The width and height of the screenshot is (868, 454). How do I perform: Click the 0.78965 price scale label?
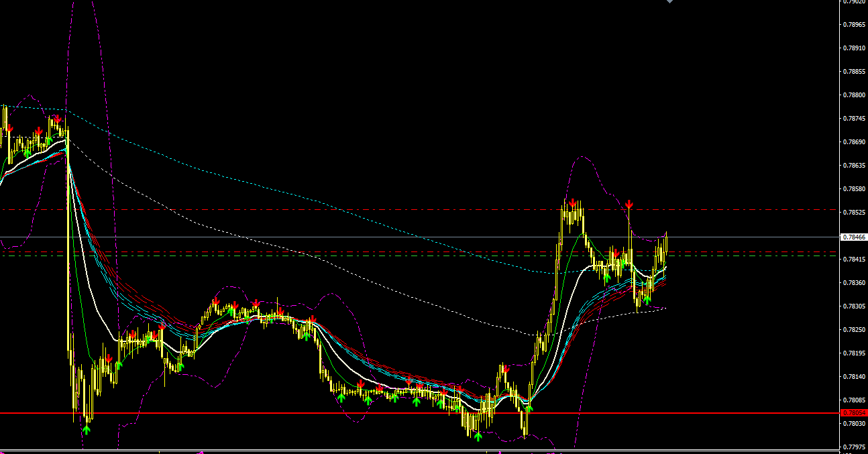coord(854,25)
